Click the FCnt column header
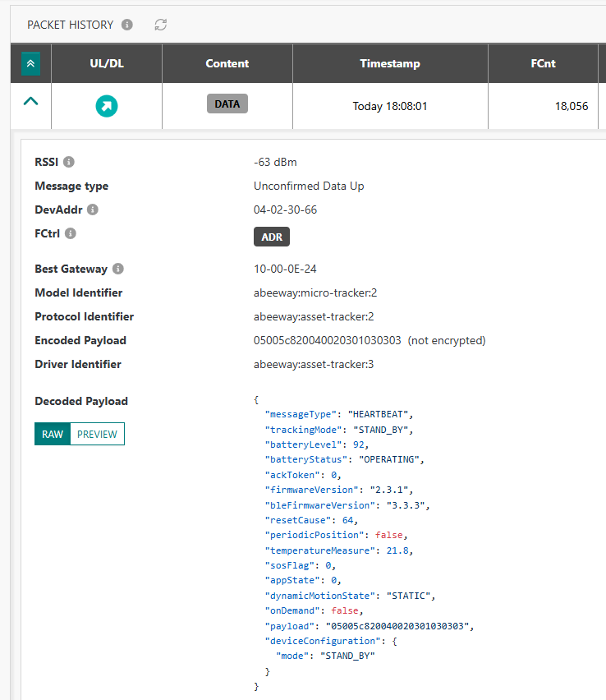Viewport: 606px width, 700px height. pos(543,63)
